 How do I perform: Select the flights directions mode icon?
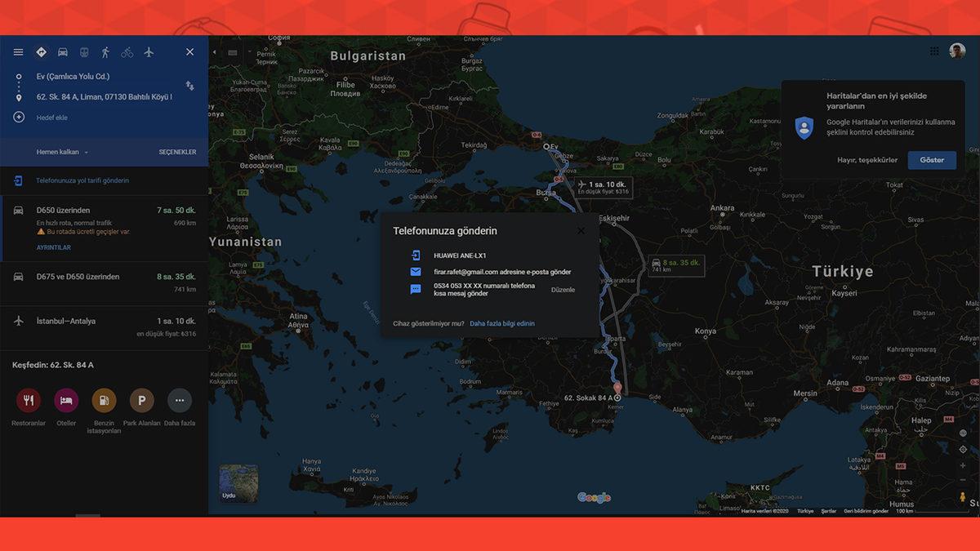coord(149,51)
